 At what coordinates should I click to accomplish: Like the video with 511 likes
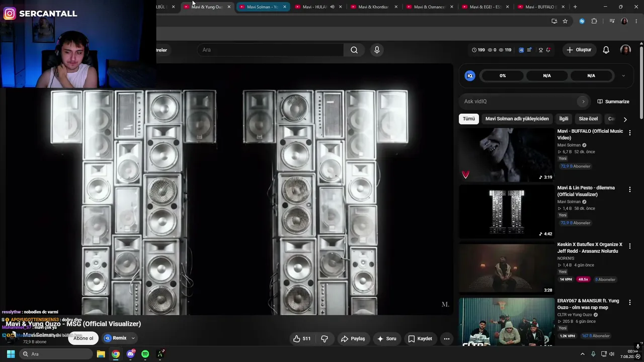coord(302,339)
